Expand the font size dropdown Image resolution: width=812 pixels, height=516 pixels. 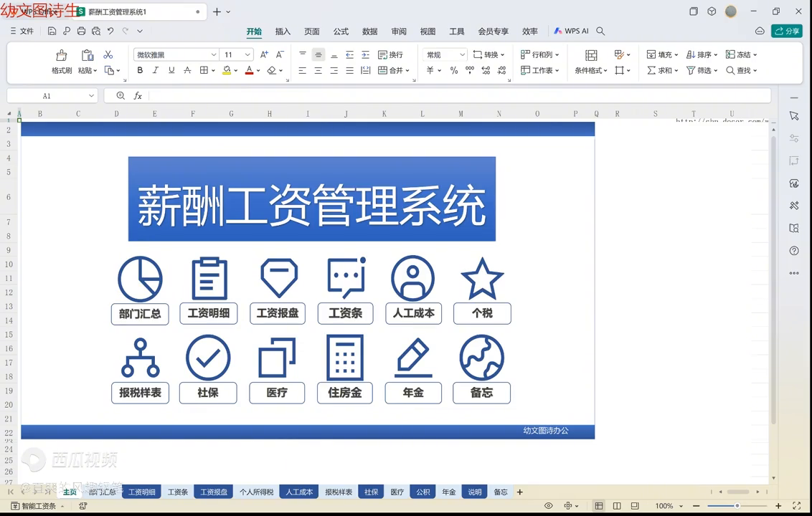[x=247, y=55]
